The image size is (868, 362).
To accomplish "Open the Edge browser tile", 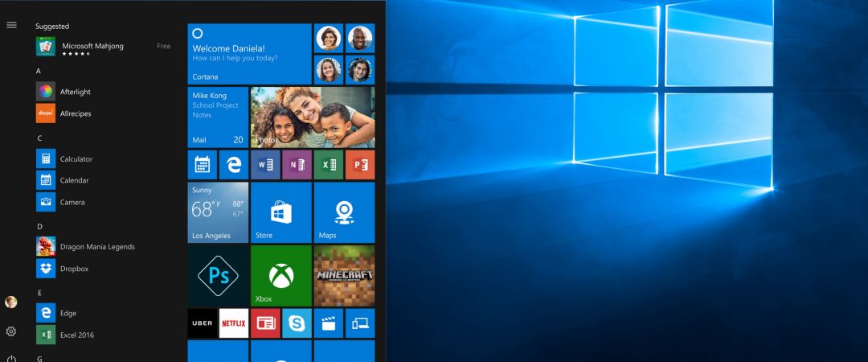I will click(x=234, y=165).
